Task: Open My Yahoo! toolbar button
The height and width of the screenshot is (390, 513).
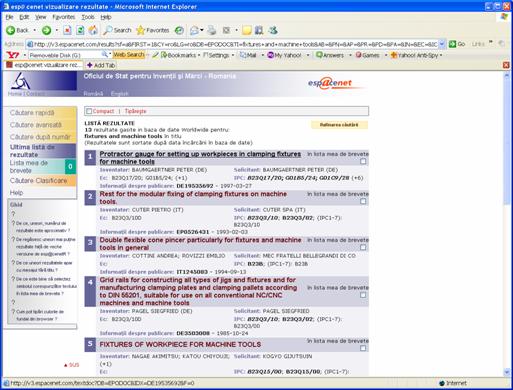Action: (x=284, y=55)
